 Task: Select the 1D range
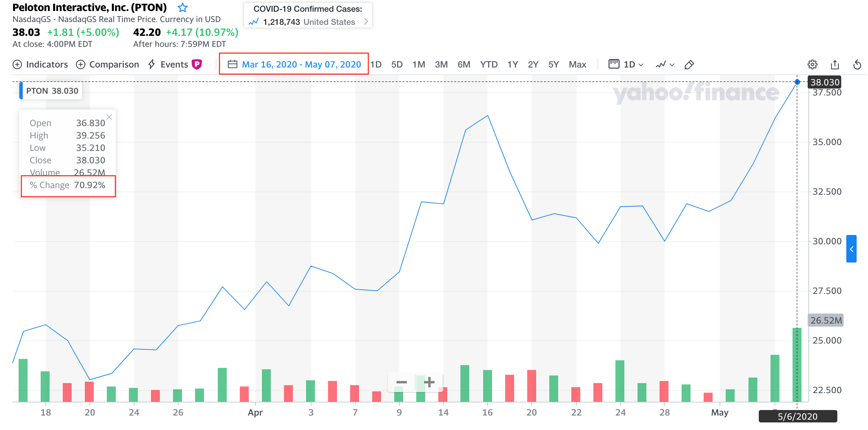(376, 64)
